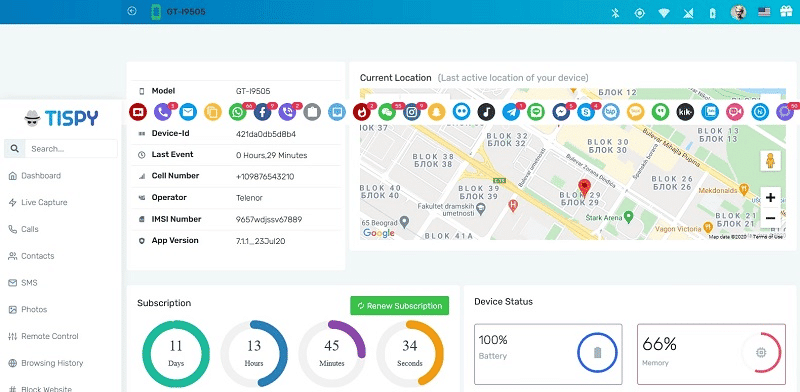This screenshot has height=392, width=800.
Task: Open the gift box icon
Action: [786, 12]
